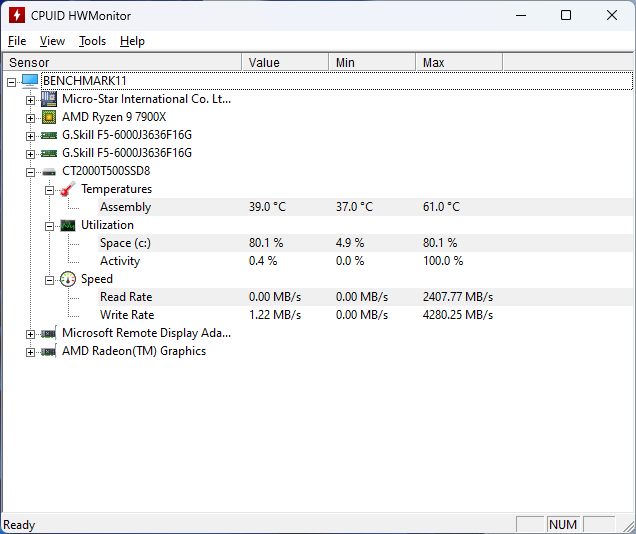This screenshot has height=534, width=636.
Task: Click the CT2000T500SSD8 drive icon
Action: pos(49,172)
